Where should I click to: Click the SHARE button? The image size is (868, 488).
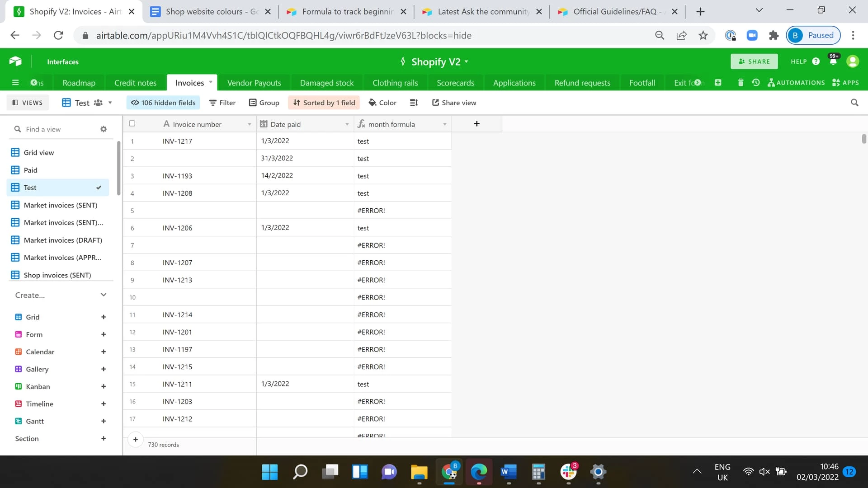pos(754,61)
